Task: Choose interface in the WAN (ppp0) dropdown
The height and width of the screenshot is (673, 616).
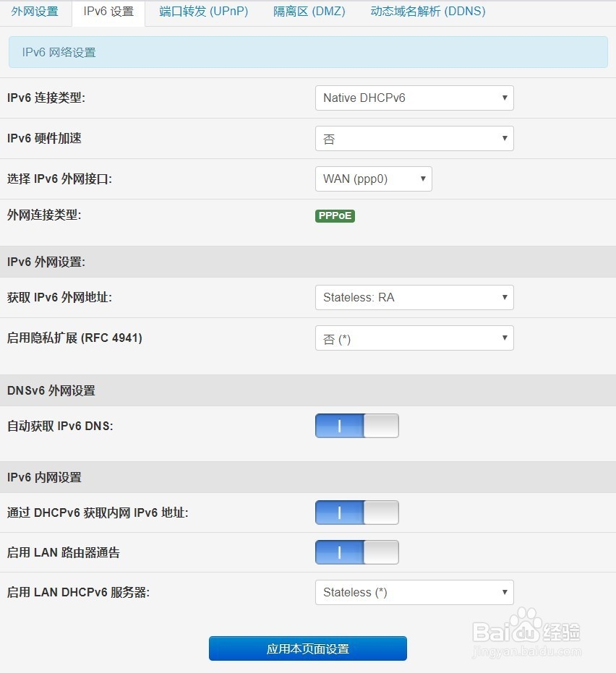Action: tap(374, 179)
